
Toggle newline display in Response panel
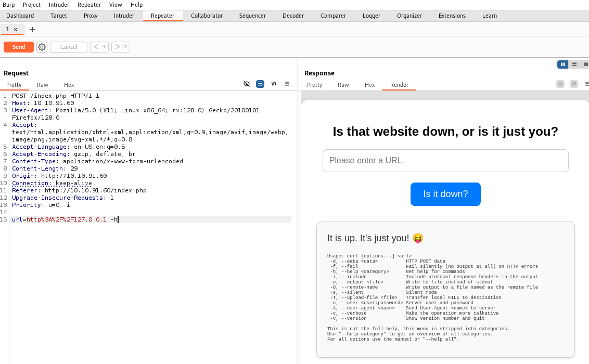(573, 84)
